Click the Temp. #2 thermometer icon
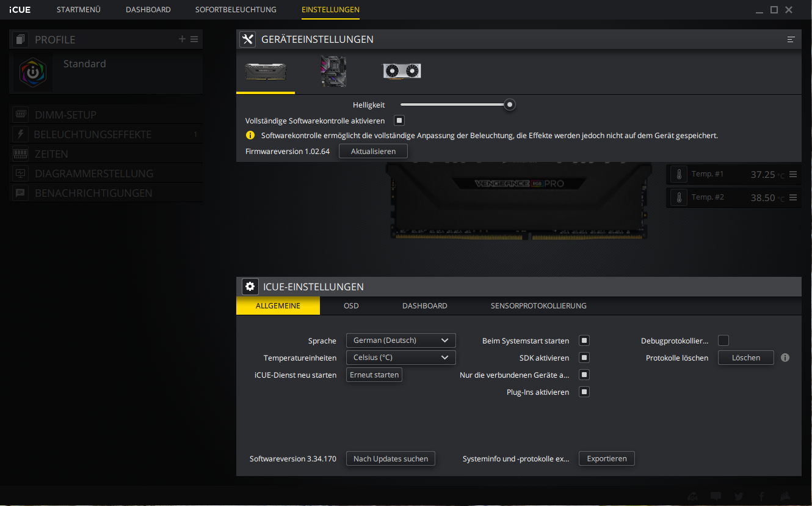812x506 pixels. point(678,197)
